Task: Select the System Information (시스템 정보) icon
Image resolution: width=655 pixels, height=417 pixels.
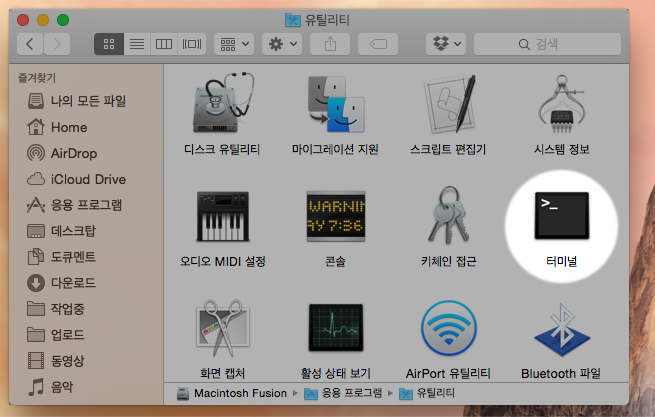Action: tap(562, 104)
